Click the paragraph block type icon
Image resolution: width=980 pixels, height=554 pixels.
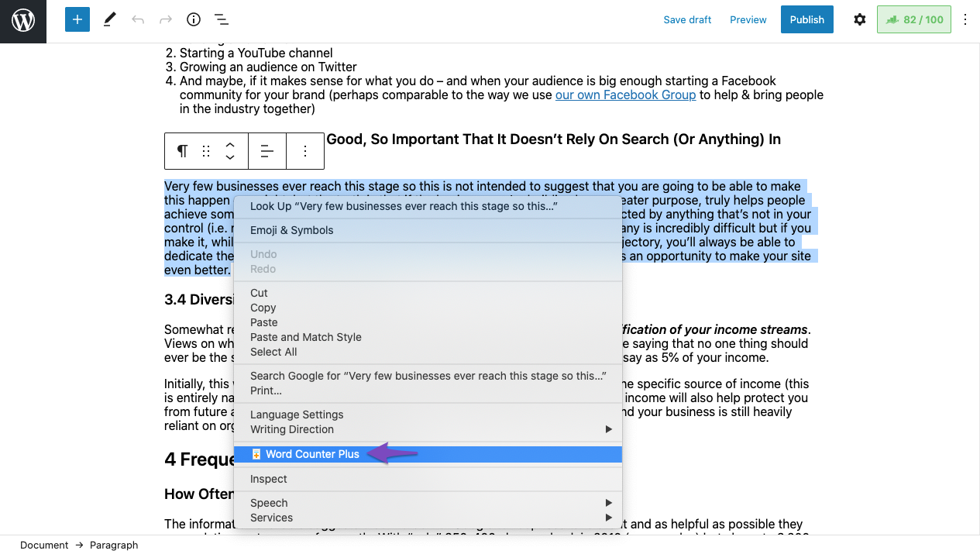(182, 151)
